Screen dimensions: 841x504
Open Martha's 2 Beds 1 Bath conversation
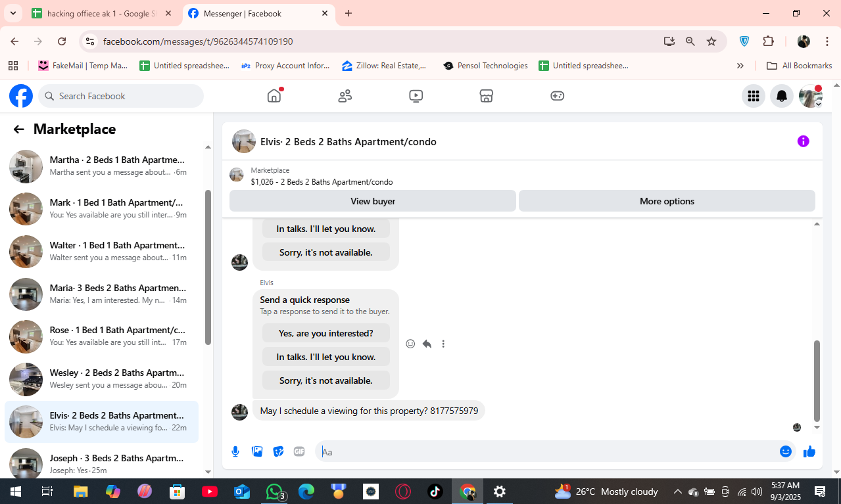point(102,166)
